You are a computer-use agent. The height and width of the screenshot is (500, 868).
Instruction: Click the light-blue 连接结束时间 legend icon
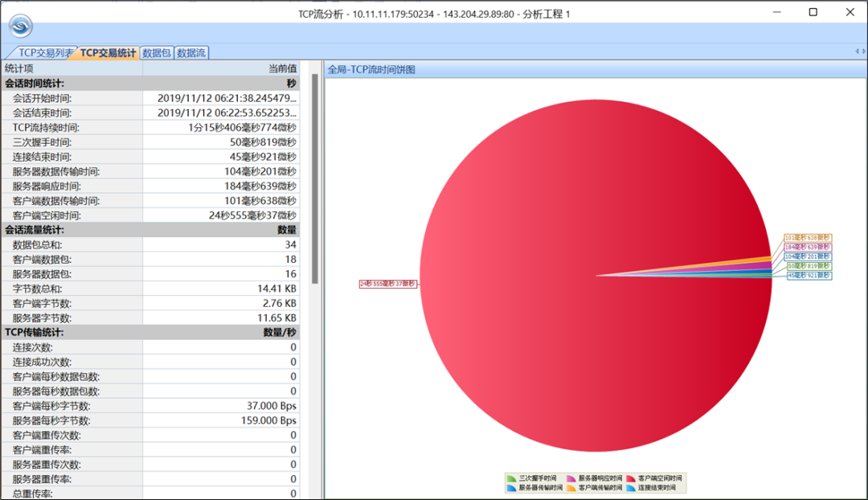coord(631,488)
